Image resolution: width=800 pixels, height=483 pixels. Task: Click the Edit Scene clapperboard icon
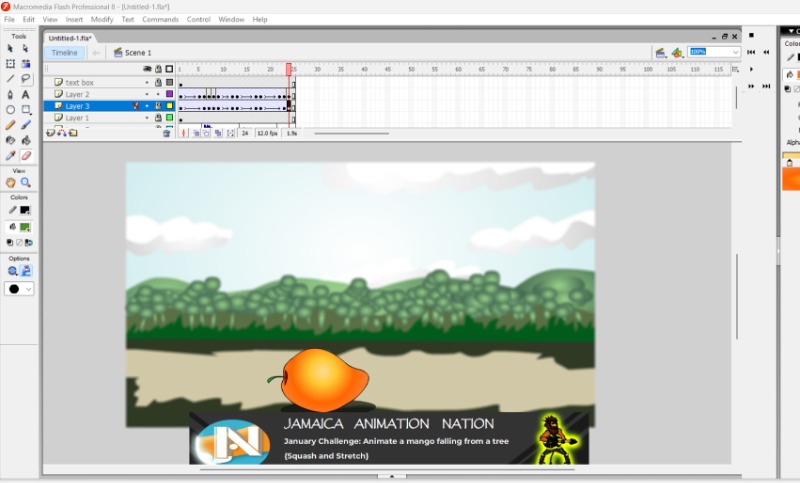[660, 52]
